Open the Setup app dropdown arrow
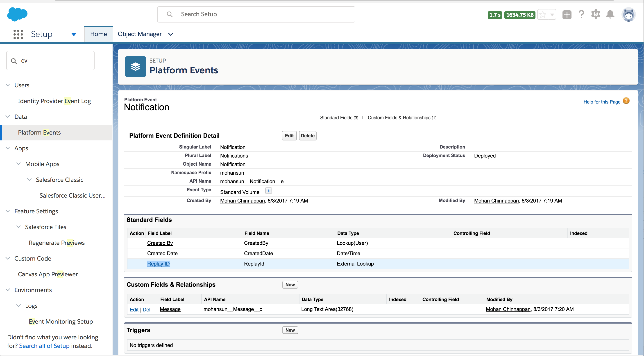 (74, 34)
